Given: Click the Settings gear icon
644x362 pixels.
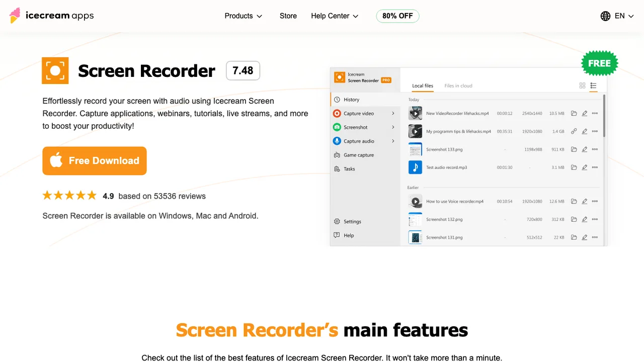Looking at the screenshot, I should [x=337, y=222].
